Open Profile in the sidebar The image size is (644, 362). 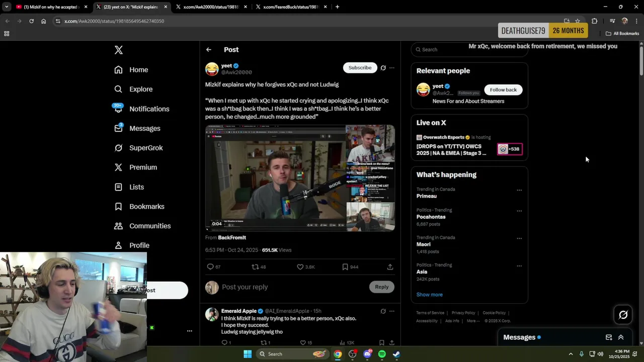tap(132, 245)
